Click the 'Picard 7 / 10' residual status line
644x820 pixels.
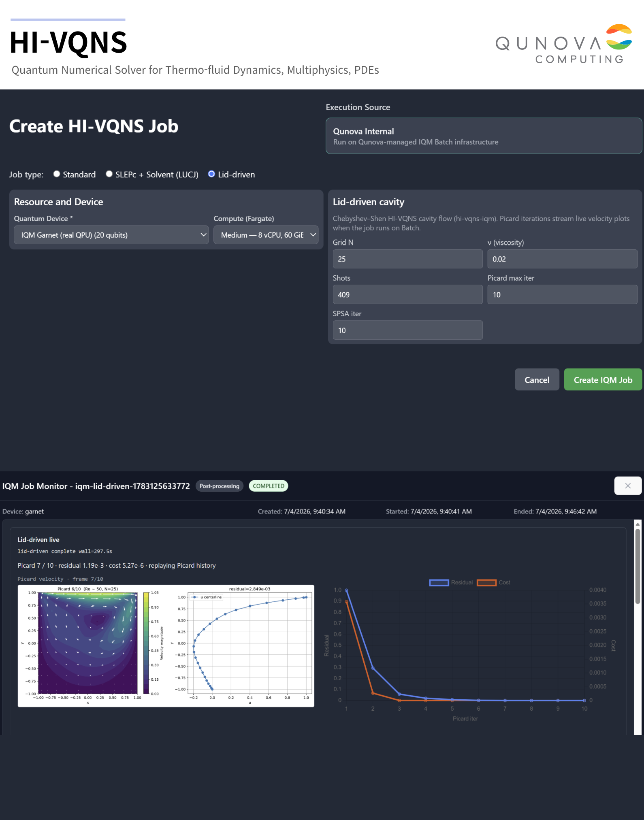click(117, 565)
